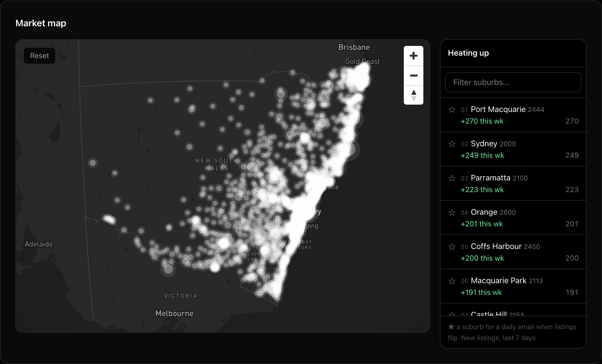Click the +249 this wk figure
Screen dimensions: 602x364
pyautogui.click(x=482, y=155)
